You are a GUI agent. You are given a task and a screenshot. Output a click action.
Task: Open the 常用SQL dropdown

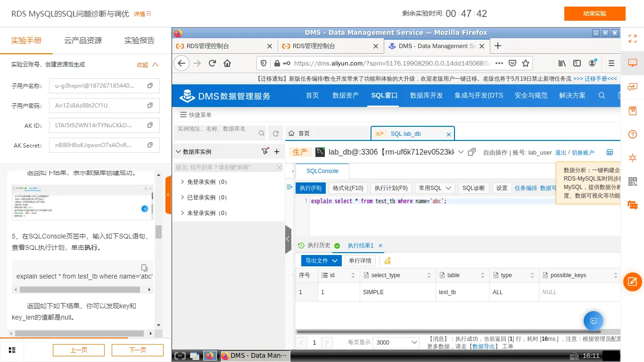click(435, 188)
